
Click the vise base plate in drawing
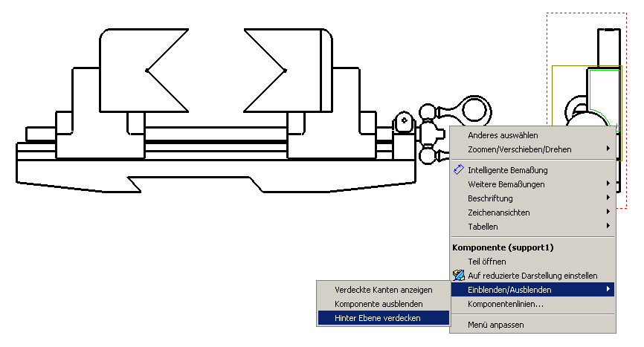[x=216, y=175]
